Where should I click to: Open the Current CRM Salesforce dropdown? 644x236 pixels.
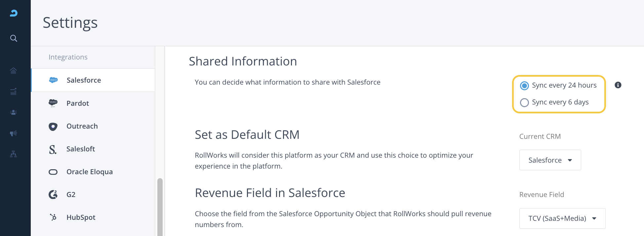550,160
